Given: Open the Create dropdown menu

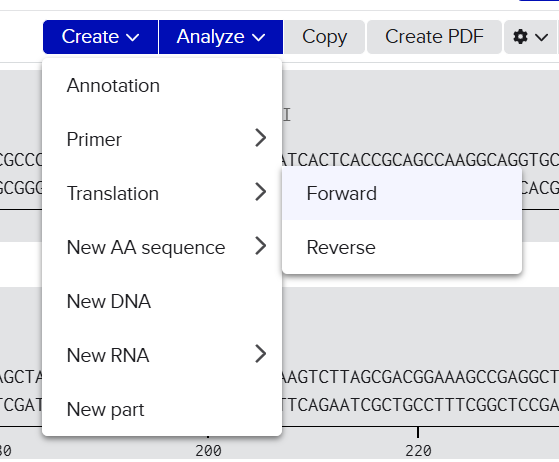Looking at the screenshot, I should [101, 37].
